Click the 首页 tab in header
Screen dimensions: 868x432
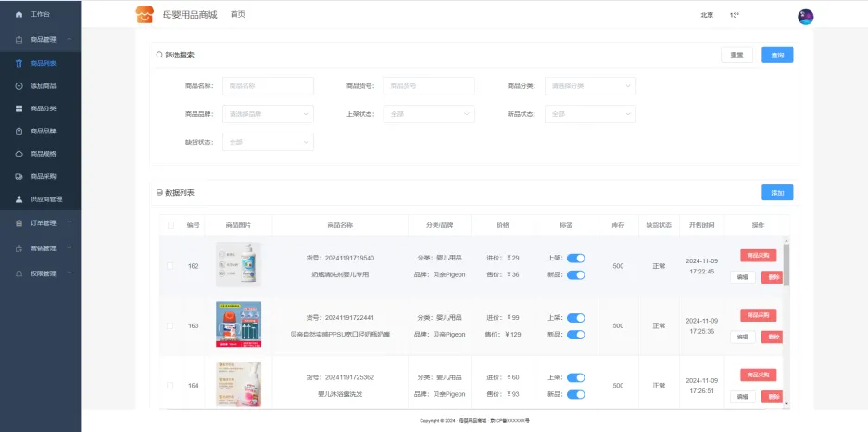pyautogui.click(x=238, y=15)
